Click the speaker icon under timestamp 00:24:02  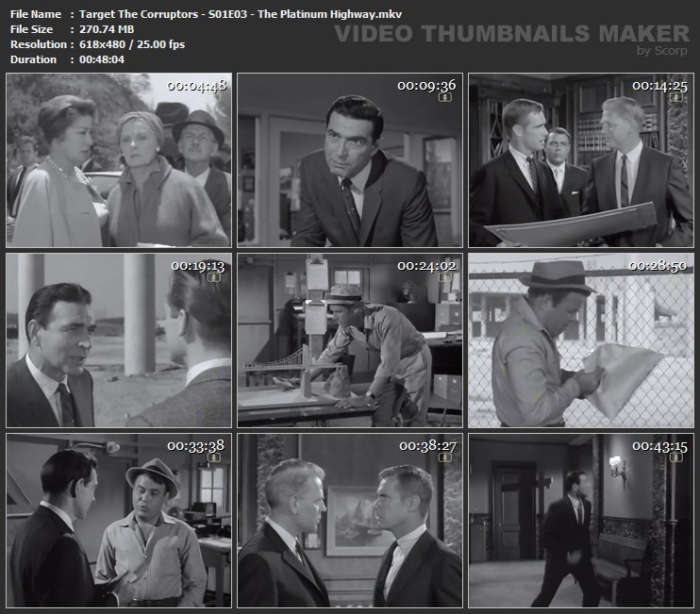[x=444, y=277]
